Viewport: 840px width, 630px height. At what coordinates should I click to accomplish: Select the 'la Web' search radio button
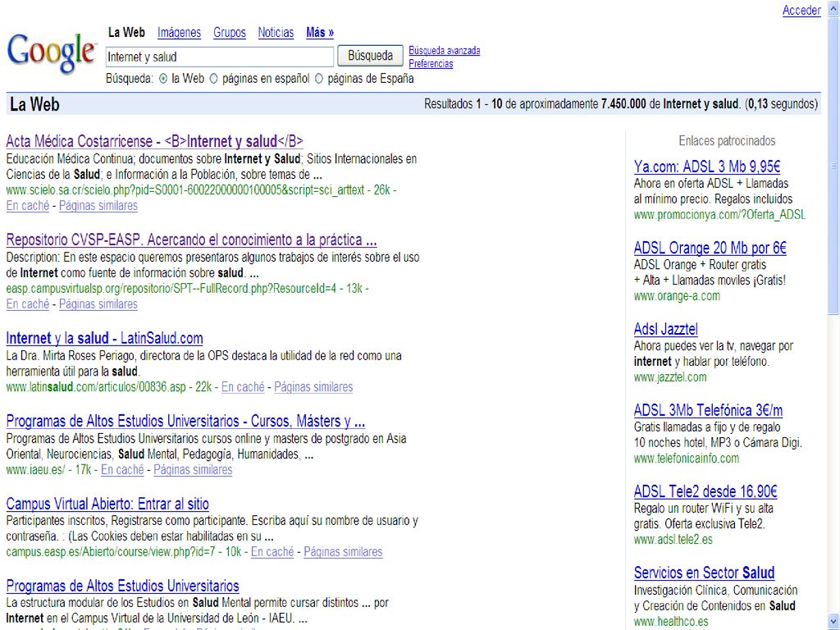pos(163,79)
